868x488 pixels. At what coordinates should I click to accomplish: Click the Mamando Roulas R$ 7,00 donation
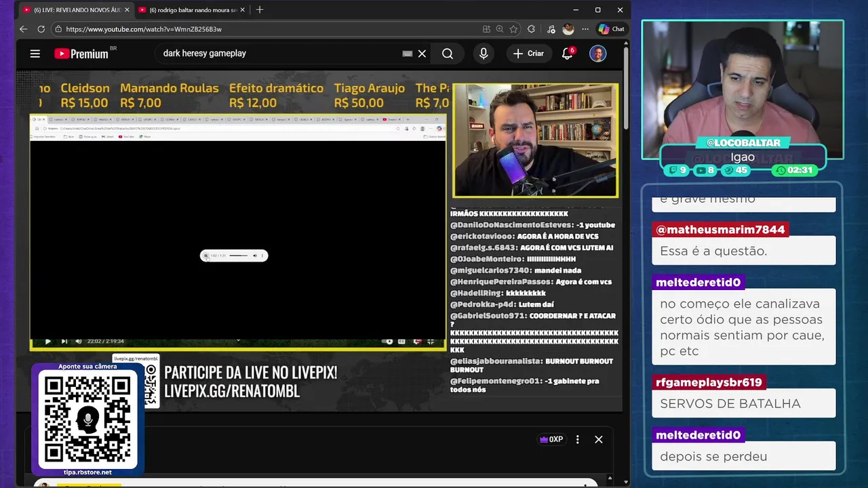[x=170, y=95]
